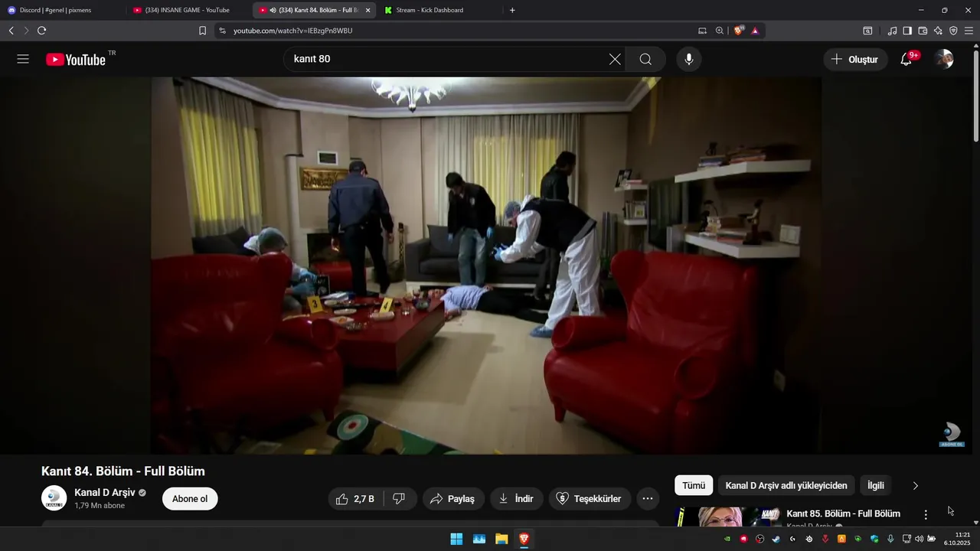This screenshot has width=980, height=551.
Task: Open File Explorer from taskbar
Action: (501, 539)
